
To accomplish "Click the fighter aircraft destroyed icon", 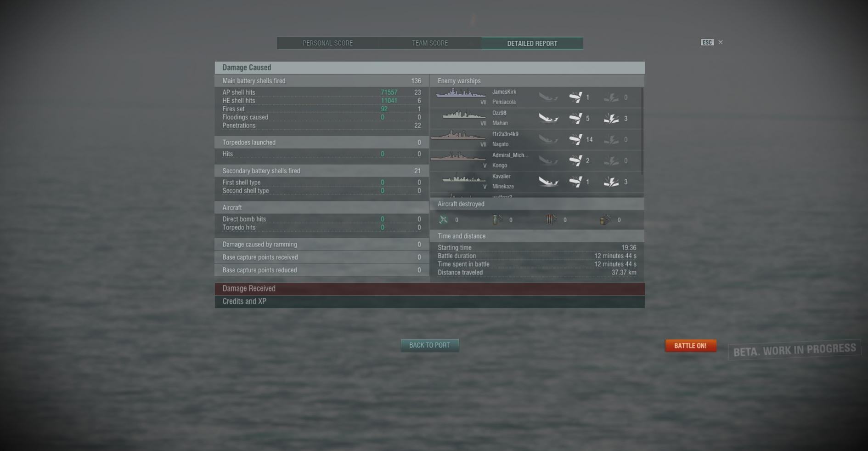I will [x=443, y=220].
